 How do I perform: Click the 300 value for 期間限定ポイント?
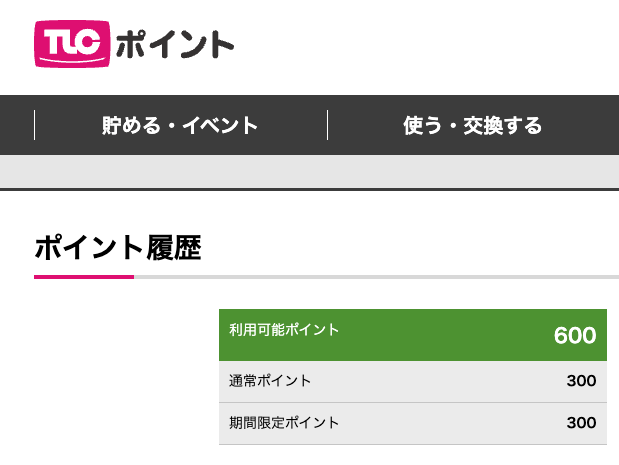point(581,423)
